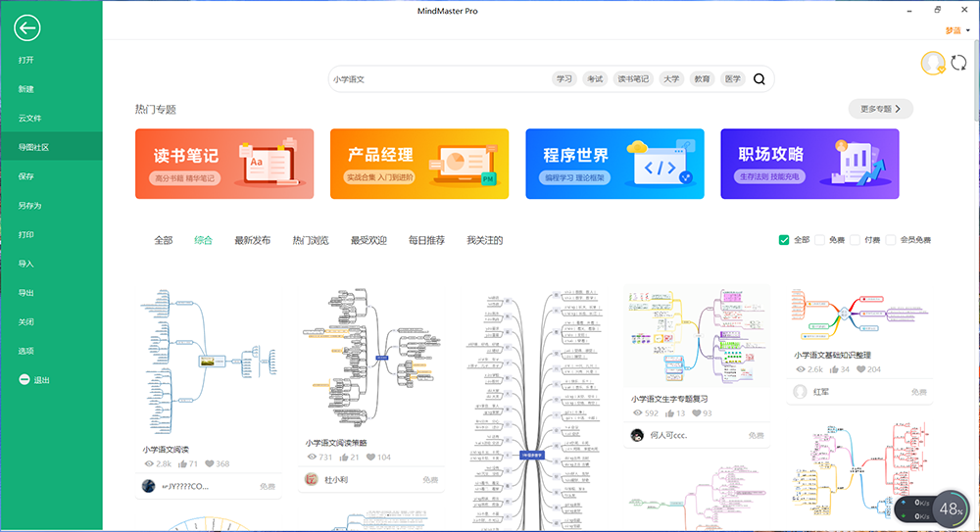Open the user avatar profile icon
The image size is (980, 532).
pos(933,63)
